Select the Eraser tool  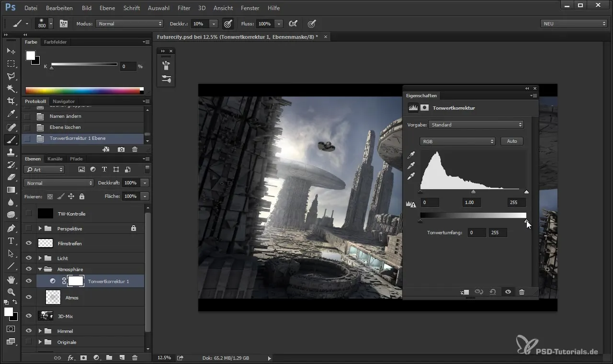click(x=11, y=177)
